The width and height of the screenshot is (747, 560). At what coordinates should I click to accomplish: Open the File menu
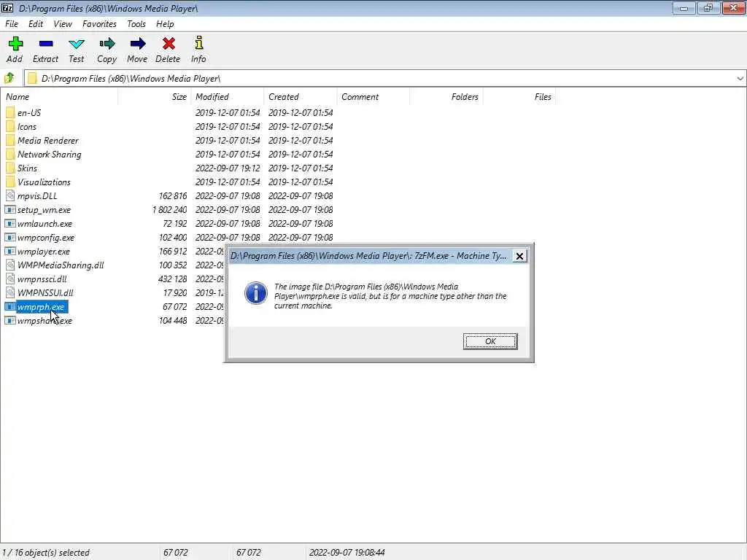click(12, 24)
